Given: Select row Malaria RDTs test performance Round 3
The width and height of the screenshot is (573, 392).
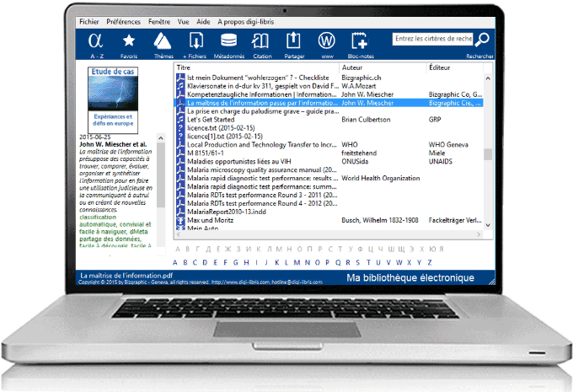Looking at the screenshot, I should coord(329,196).
